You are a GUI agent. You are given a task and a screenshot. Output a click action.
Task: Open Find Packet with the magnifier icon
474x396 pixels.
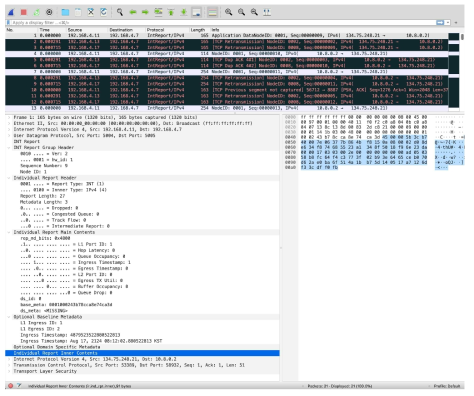tap(120, 12)
